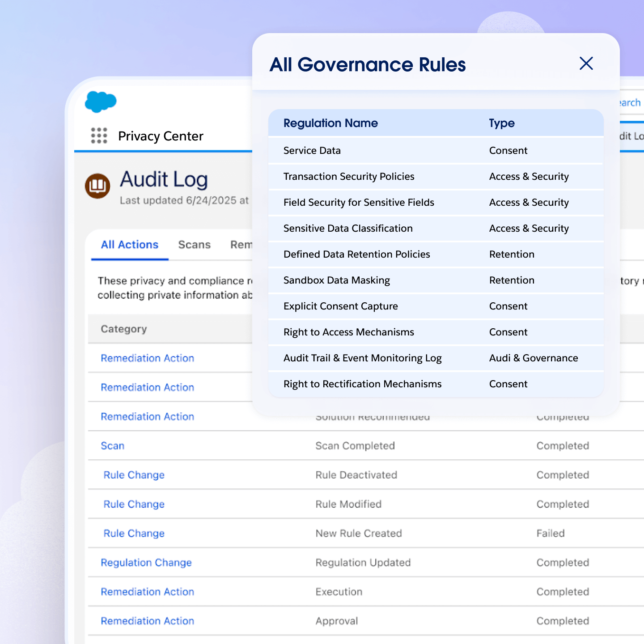Click the Type column header
This screenshot has height=644, width=644.
[502, 123]
